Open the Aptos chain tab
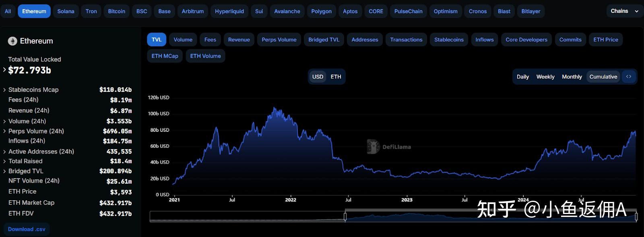644x237 pixels. (350, 11)
